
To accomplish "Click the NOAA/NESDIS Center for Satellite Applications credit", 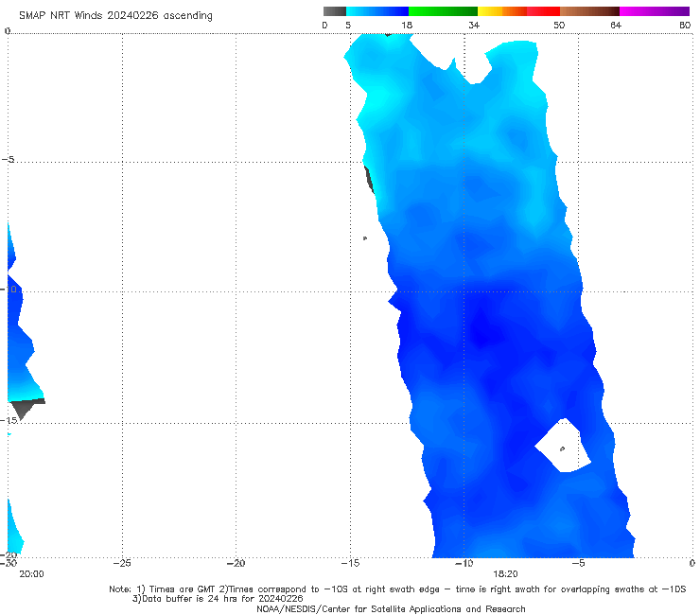I will 391,609.
